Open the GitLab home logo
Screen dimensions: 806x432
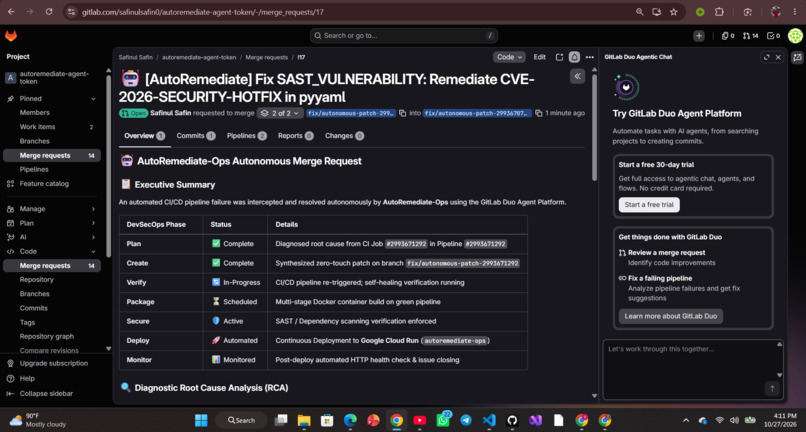pyautogui.click(x=10, y=36)
